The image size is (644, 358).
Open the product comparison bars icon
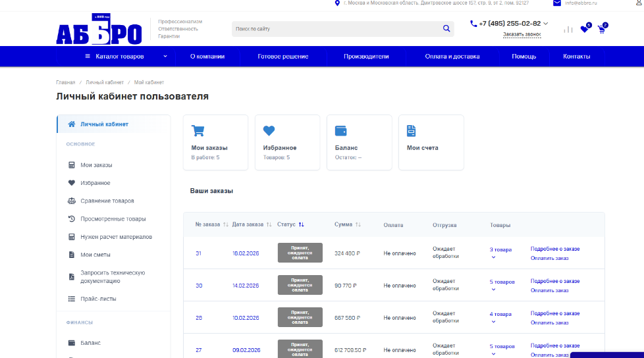tap(568, 30)
